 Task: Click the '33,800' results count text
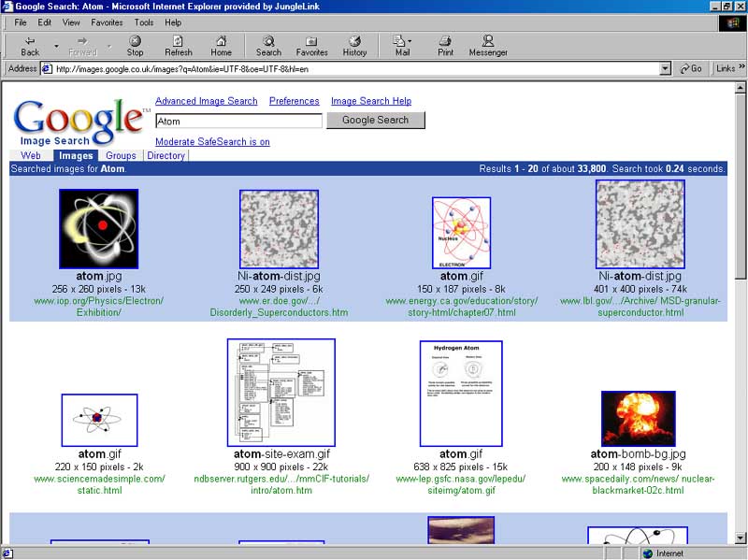click(x=592, y=168)
